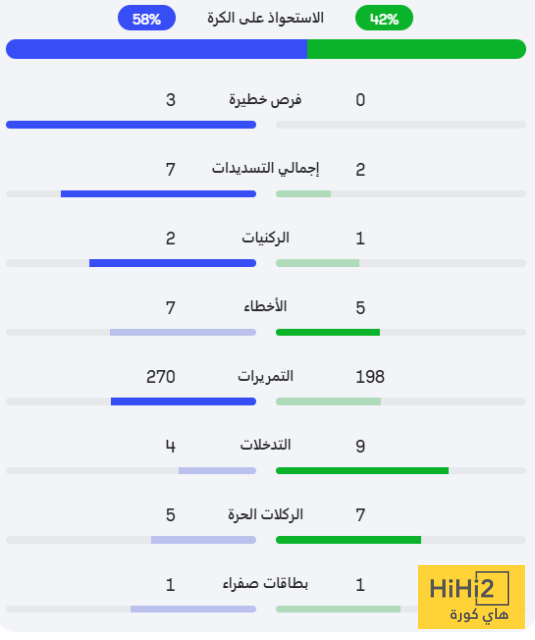Screen dimensions: 535x640
Task: Click the إجمالي التسديدات stat label
Action: 265,169
